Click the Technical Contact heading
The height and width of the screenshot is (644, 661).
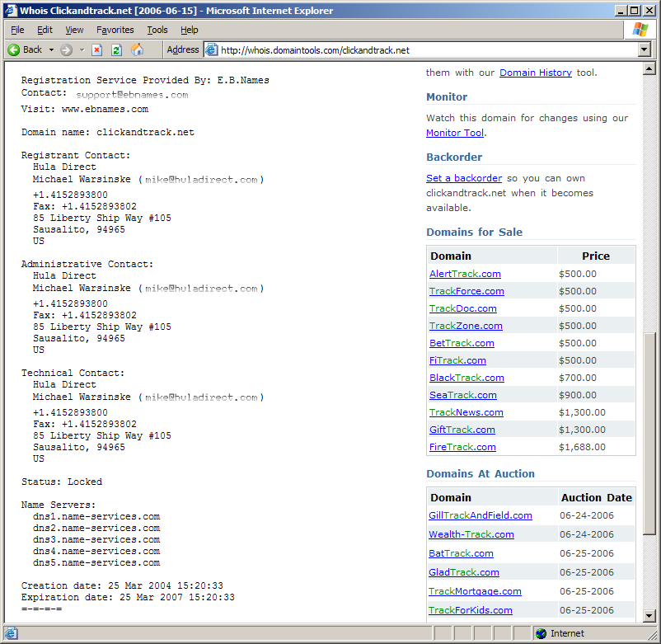point(73,373)
